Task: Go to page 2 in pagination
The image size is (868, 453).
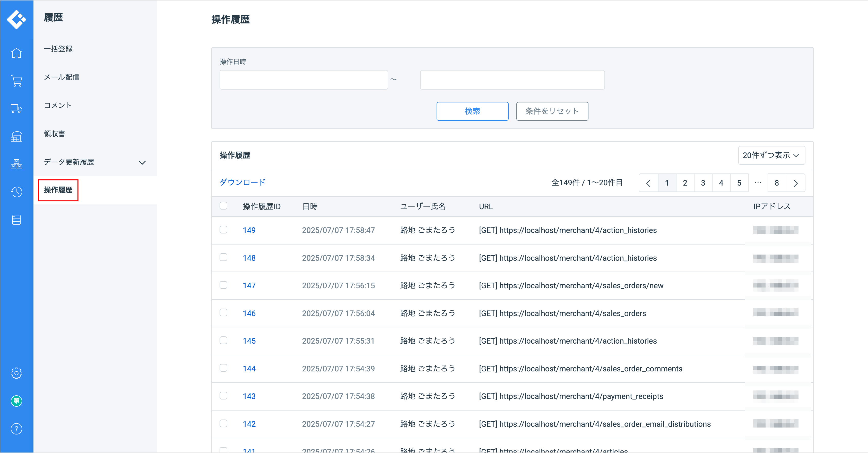Action: coord(685,183)
